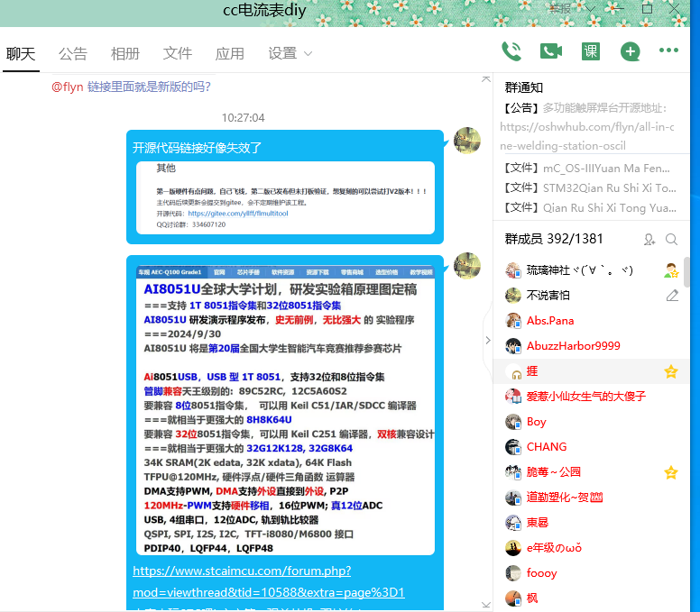Viewport: 700px width, 612px height.
Task: Click the @flyn mention in the message
Action: [68, 87]
